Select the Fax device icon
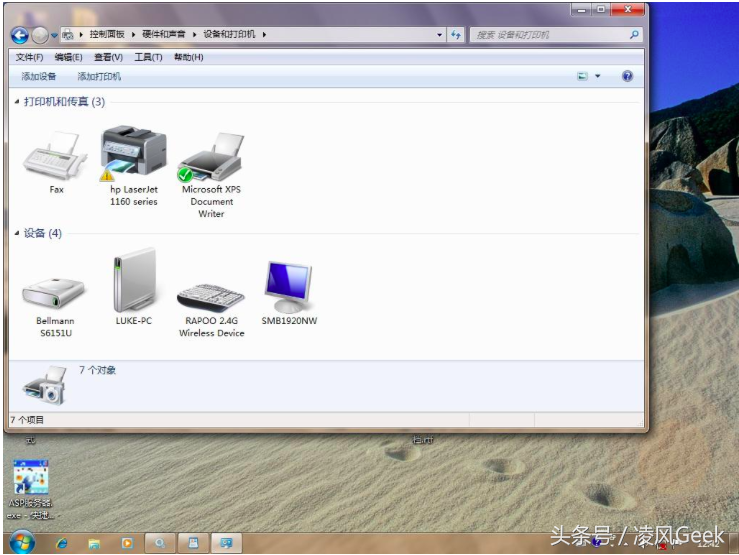 tap(56, 160)
